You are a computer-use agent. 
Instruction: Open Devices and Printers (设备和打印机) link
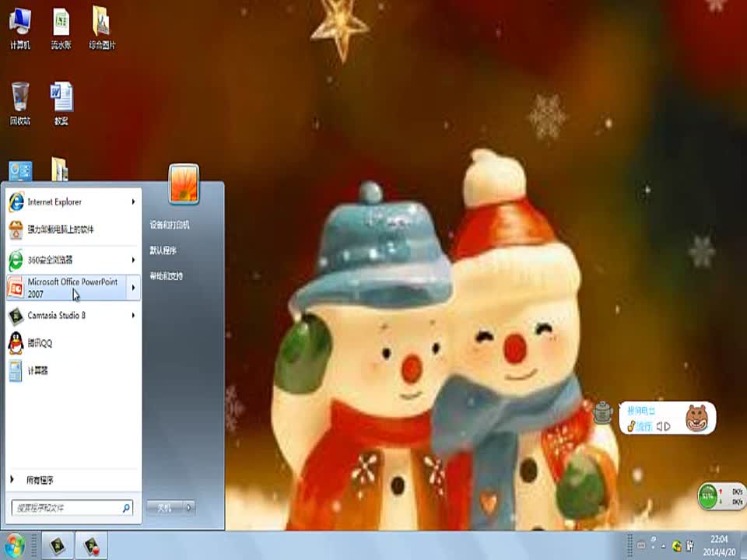pyautogui.click(x=170, y=226)
